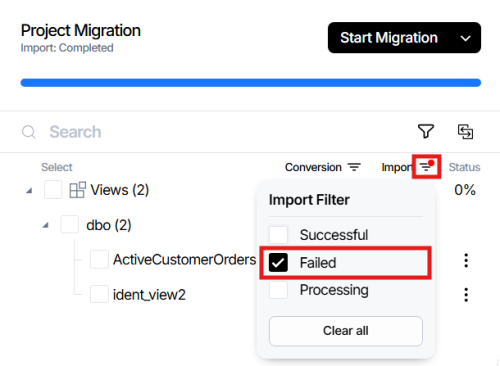The width and height of the screenshot is (500, 366).
Task: Click Clear all in Import Filter
Action: tap(346, 331)
